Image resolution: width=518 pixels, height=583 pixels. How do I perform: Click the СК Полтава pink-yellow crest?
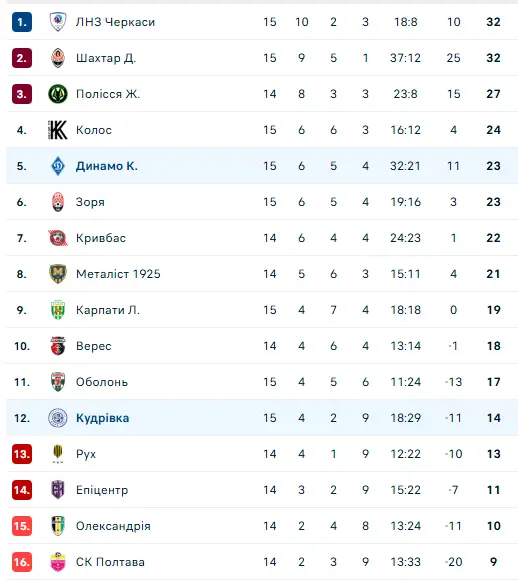(58, 562)
